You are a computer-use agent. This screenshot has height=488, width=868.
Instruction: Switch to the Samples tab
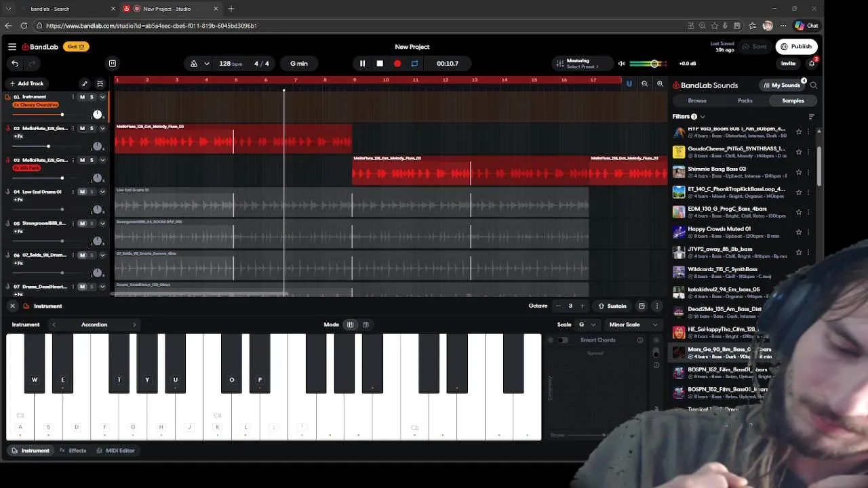point(793,101)
